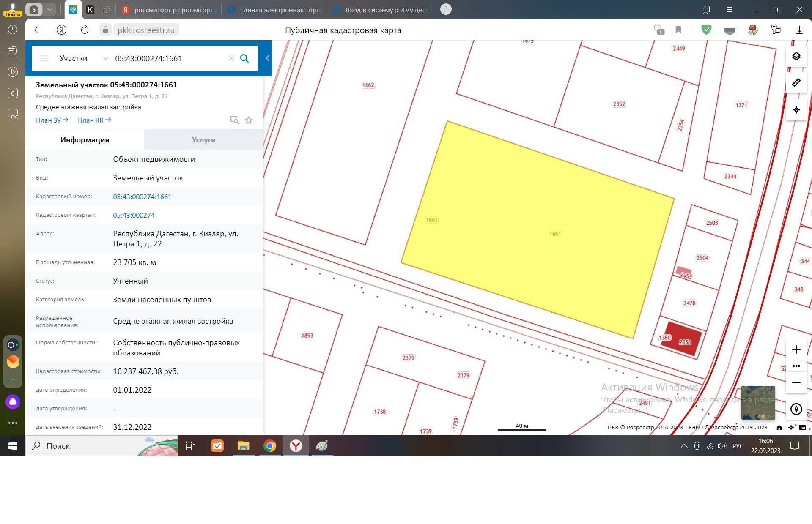
Task: Activate the ruler measurement tool
Action: click(796, 82)
